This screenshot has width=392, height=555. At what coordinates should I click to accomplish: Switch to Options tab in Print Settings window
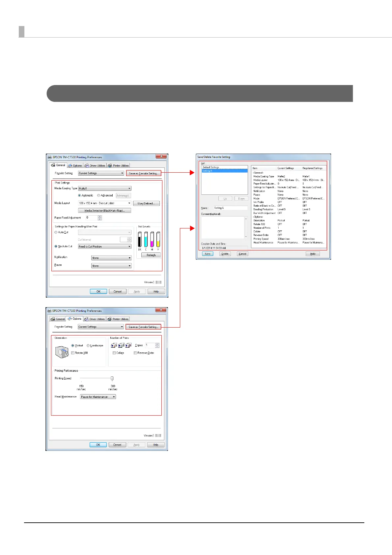[75, 165]
